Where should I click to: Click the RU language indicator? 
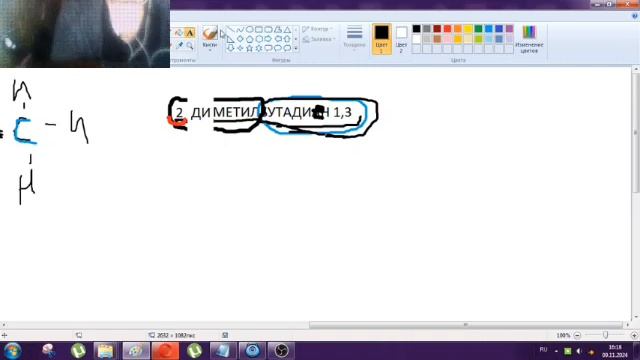(x=543, y=350)
